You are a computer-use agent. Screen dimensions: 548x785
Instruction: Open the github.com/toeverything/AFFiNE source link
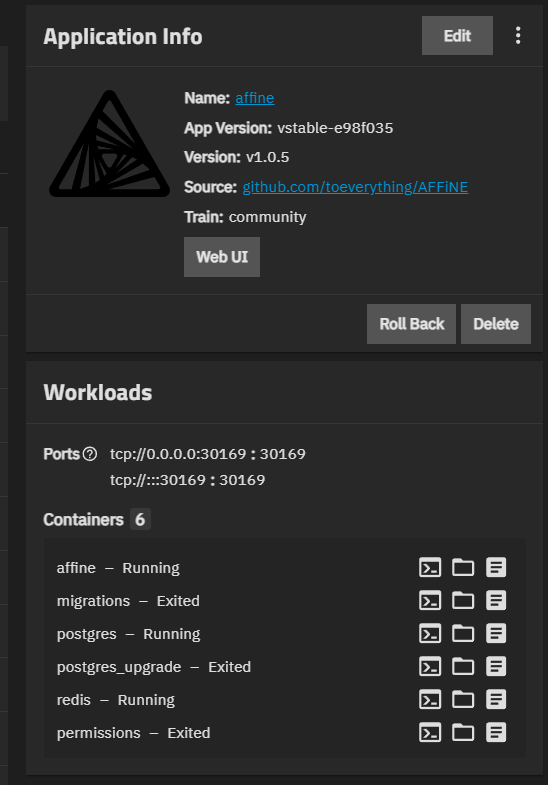click(355, 187)
